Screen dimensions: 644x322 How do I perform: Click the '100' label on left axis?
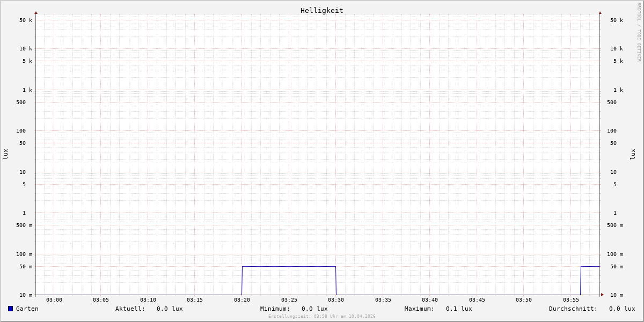click(21, 131)
